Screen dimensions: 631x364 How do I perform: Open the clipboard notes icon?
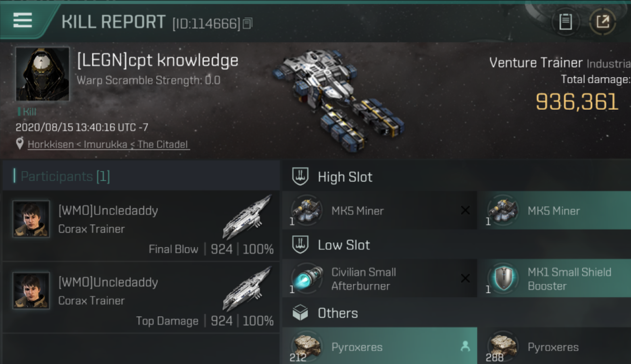click(x=565, y=22)
